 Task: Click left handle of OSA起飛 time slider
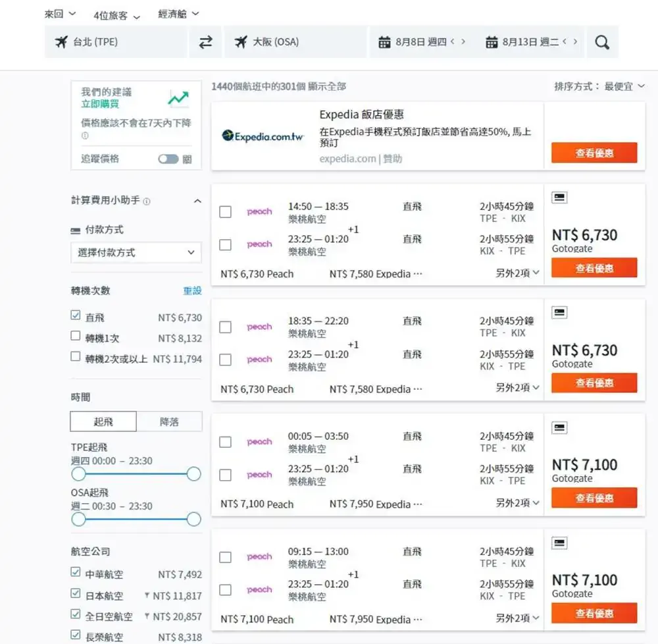point(78,520)
